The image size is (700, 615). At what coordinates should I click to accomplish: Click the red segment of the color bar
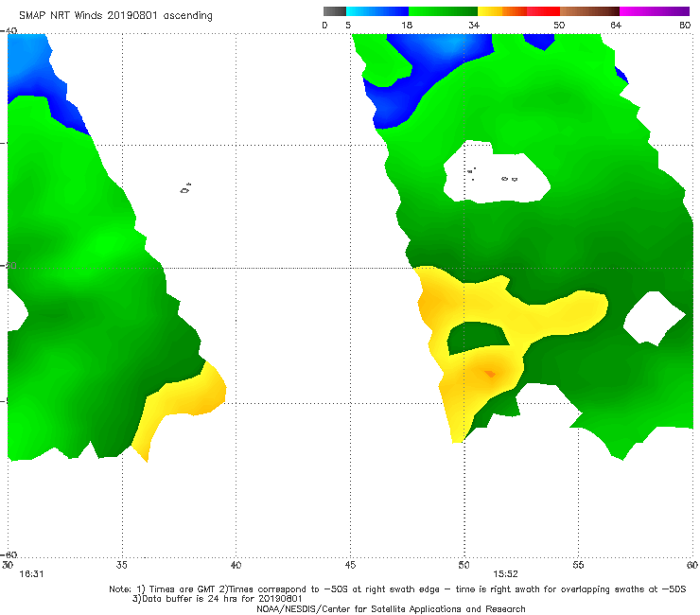pos(543,11)
